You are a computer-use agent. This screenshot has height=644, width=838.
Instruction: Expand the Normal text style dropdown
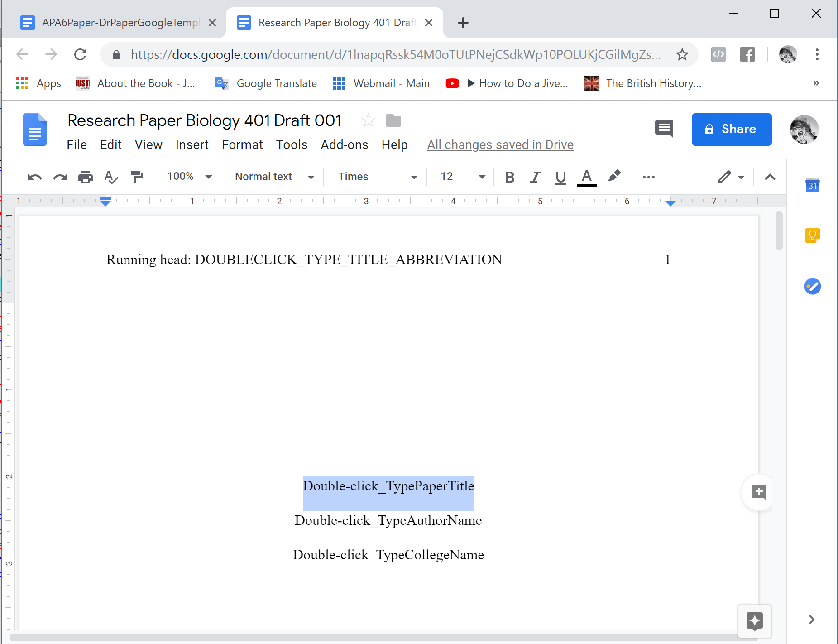pyautogui.click(x=274, y=177)
